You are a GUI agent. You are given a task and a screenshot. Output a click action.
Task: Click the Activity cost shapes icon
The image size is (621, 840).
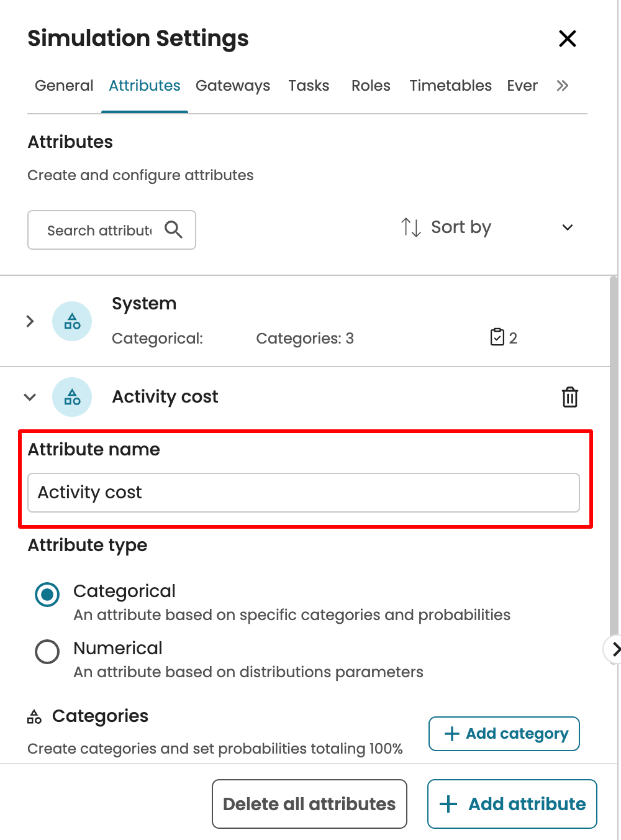point(72,397)
